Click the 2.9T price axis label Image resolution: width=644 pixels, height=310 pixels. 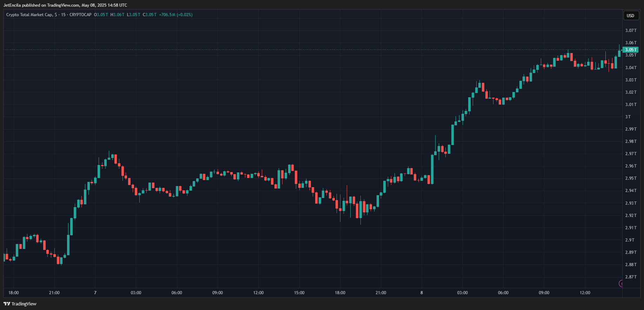click(630, 240)
